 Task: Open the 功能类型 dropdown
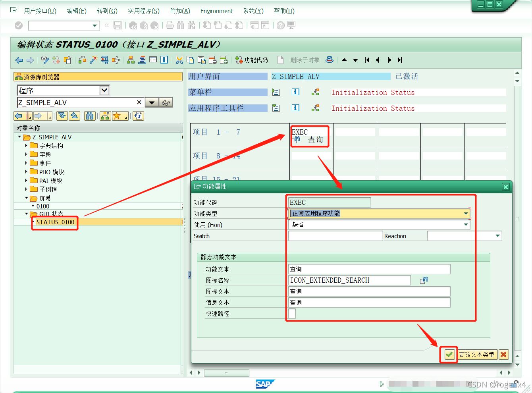(x=466, y=214)
